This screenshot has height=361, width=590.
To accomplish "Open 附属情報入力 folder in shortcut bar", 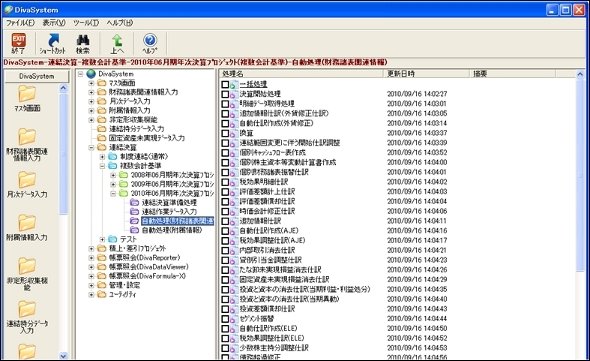I will click(x=27, y=223).
